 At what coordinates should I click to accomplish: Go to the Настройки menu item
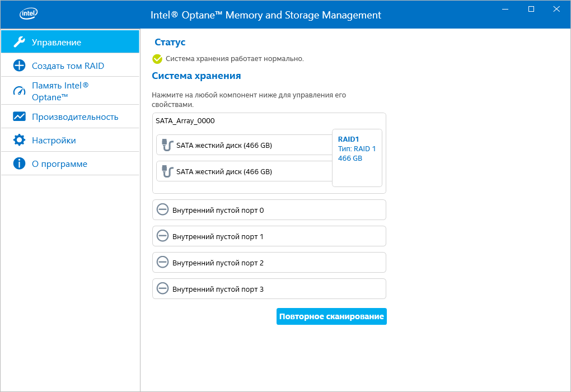(x=54, y=140)
